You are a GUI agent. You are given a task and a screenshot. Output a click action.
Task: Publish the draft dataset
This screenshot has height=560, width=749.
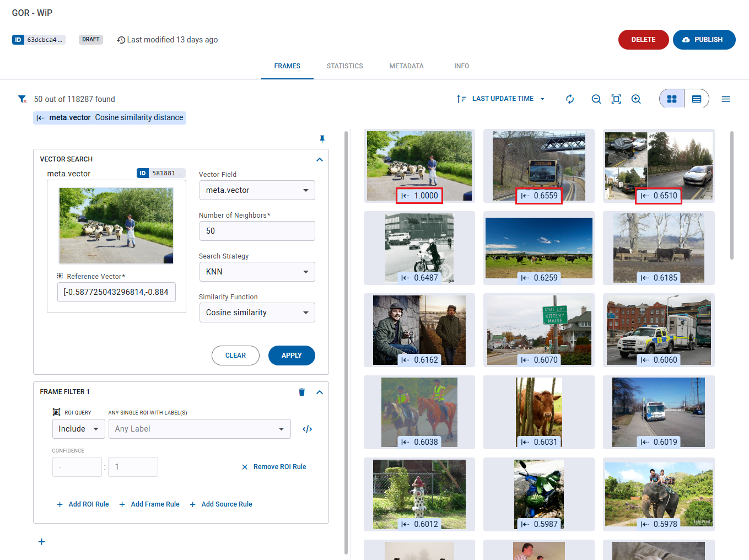(704, 39)
